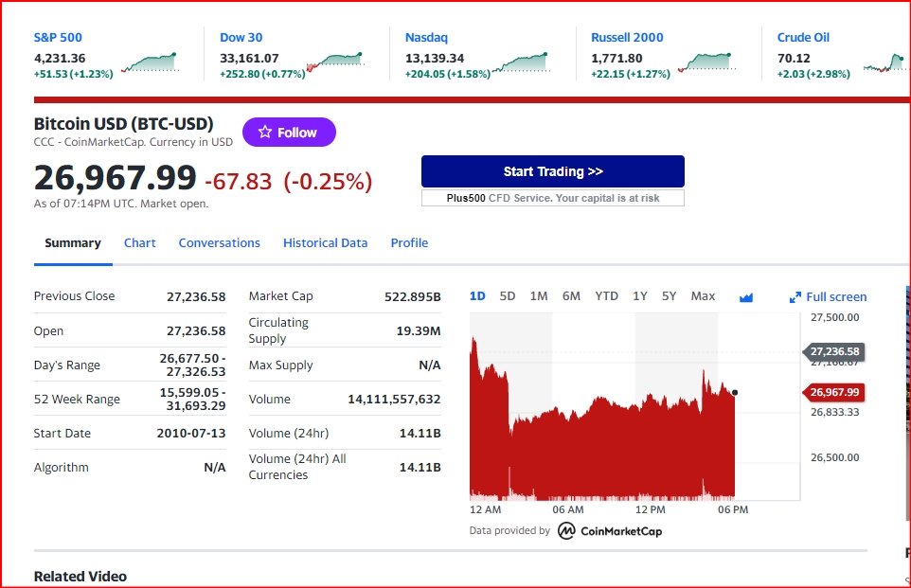Select the Summary tab

[x=73, y=242]
